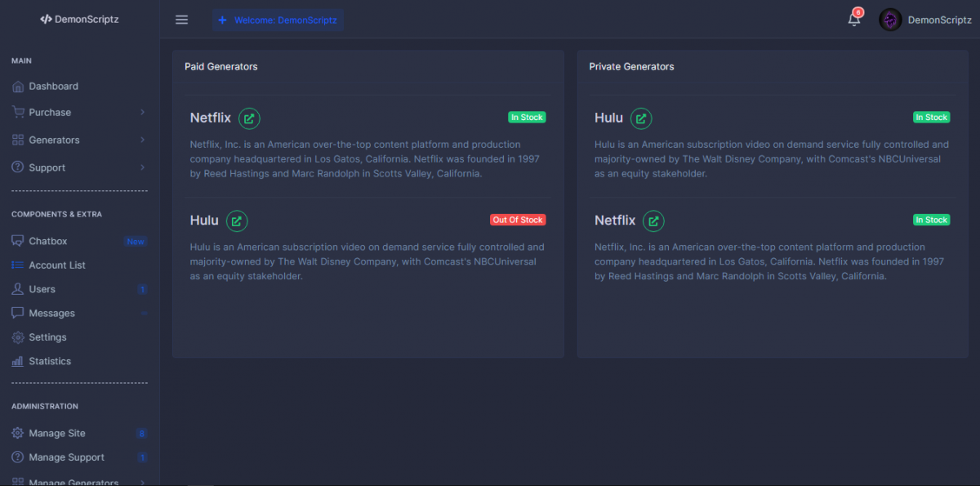
Task: Open the Chatbox page
Action: [48, 242]
